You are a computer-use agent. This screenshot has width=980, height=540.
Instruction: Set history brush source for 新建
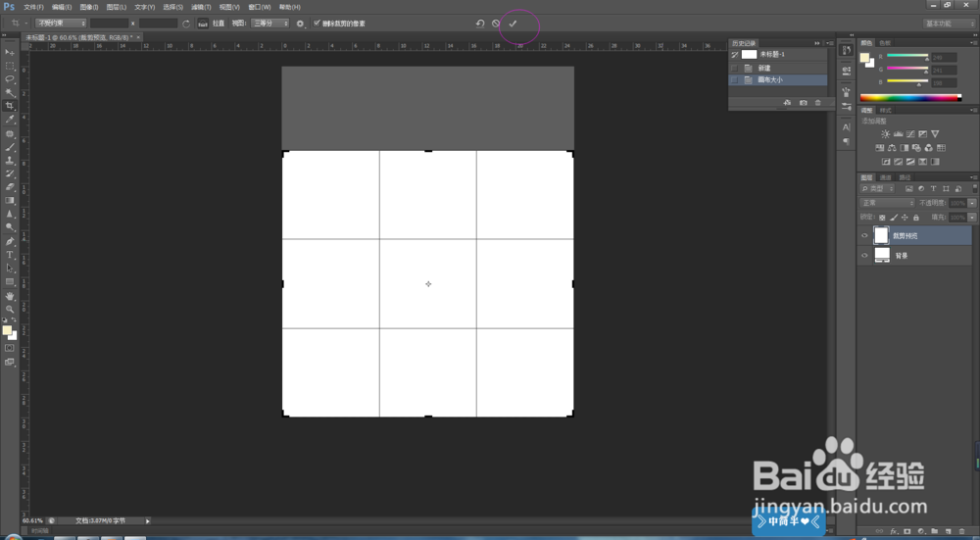pos(734,68)
